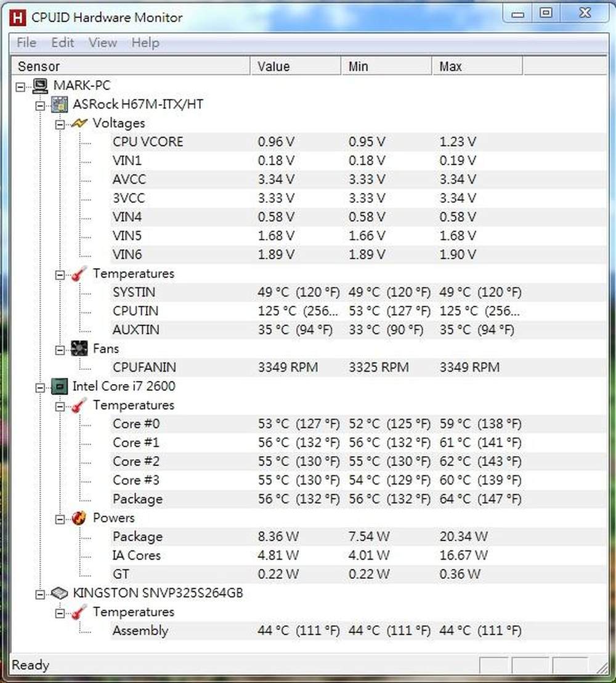Select the IA Cores power row
Image resolution: width=616 pixels, height=683 pixels.
[x=359, y=555]
